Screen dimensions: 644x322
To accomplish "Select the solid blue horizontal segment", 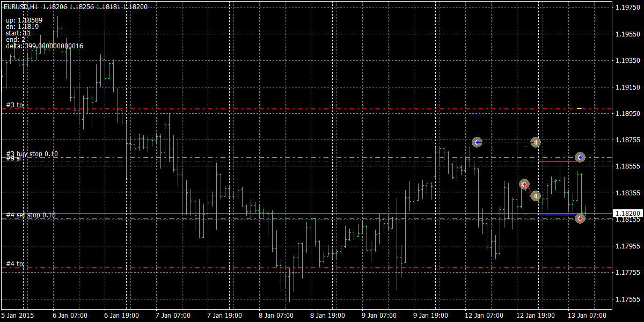I will click(x=558, y=215).
